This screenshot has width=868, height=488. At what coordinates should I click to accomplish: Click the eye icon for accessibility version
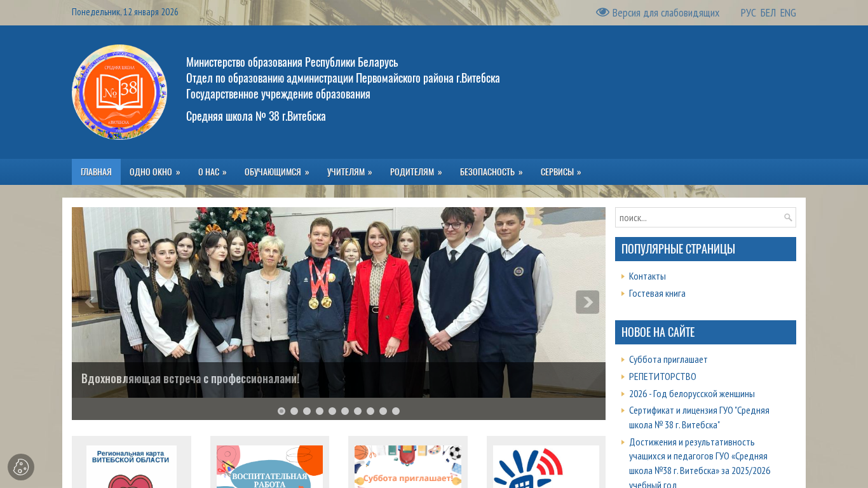tap(602, 13)
